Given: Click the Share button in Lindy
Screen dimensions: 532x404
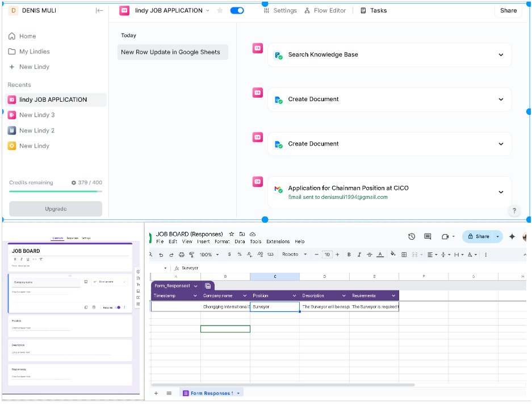Looking at the screenshot, I should pyautogui.click(x=508, y=11).
